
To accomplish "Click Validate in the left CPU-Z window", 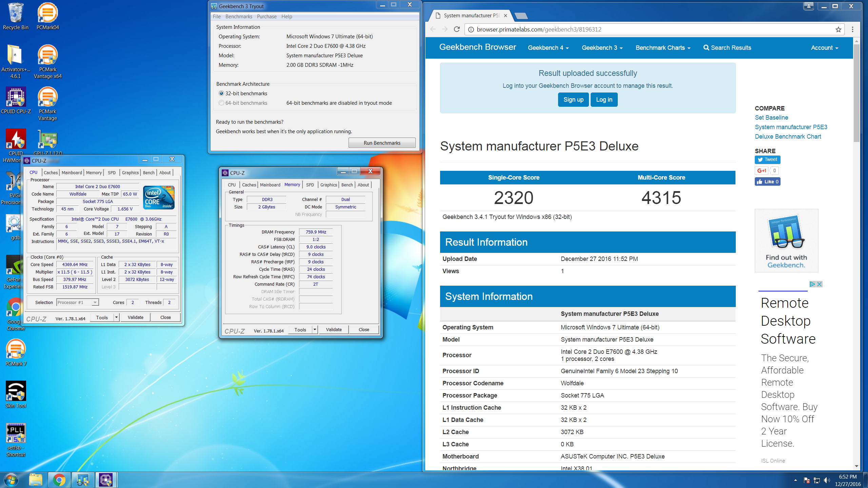I will [x=135, y=318].
